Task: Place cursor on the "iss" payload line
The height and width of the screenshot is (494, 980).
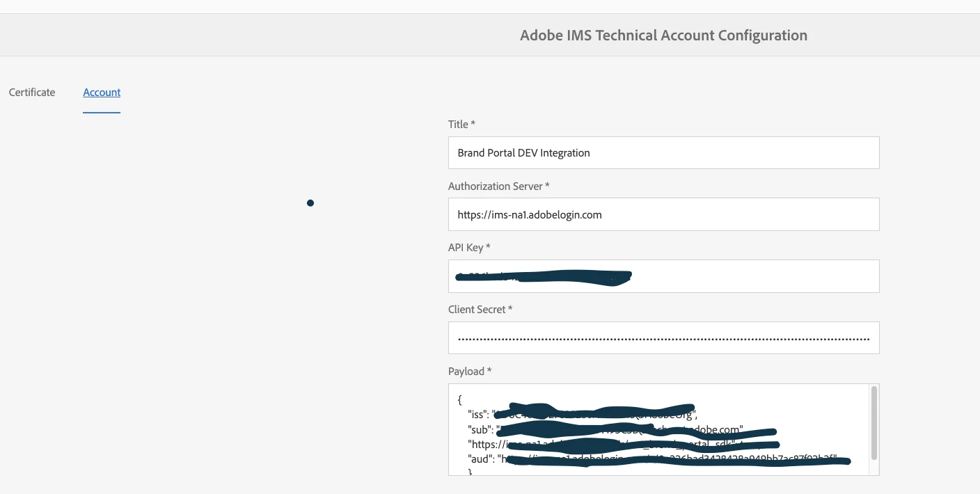Action: (x=480, y=415)
